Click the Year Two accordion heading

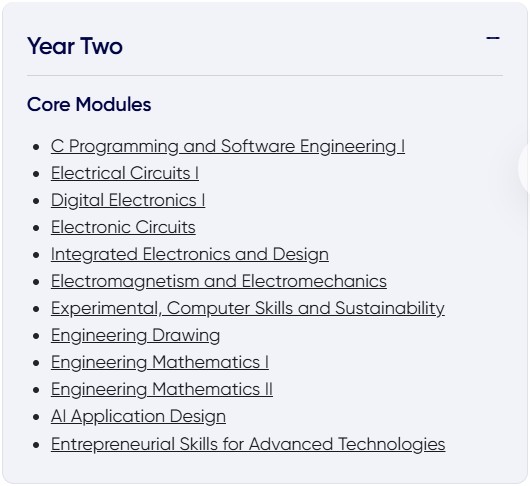click(75, 46)
